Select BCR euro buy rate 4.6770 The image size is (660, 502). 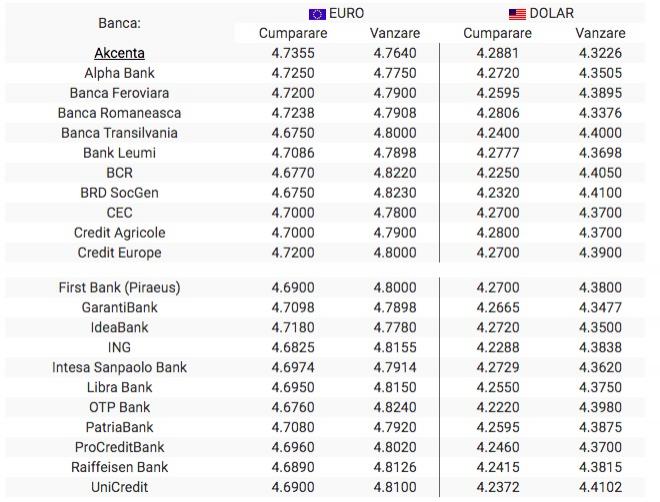click(x=293, y=173)
